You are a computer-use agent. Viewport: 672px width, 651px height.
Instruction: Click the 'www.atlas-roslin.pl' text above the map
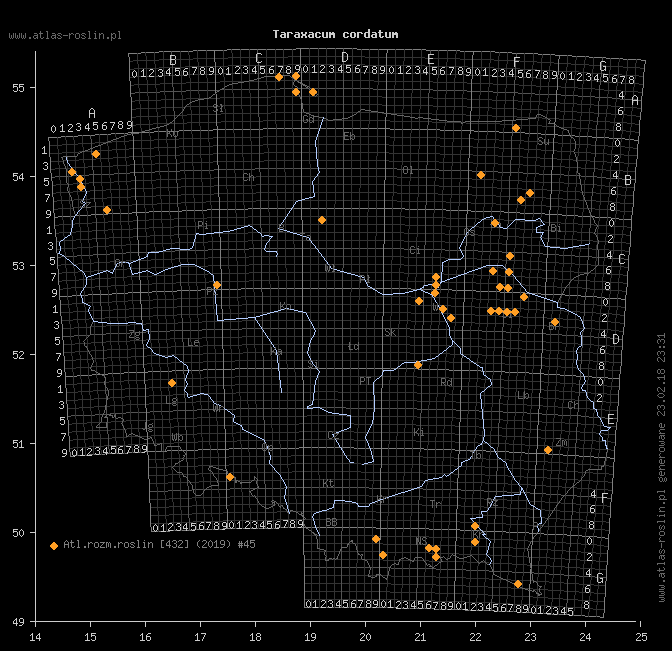point(65,36)
